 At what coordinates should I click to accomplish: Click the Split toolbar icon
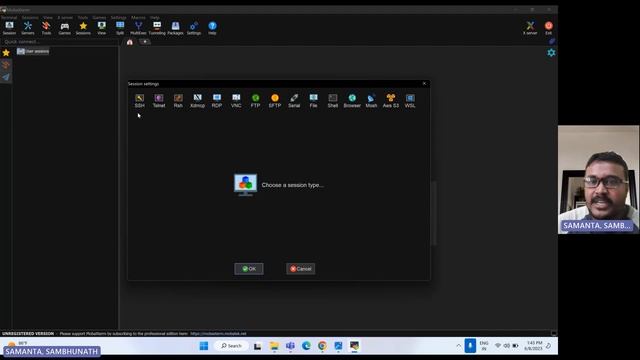[x=120, y=28]
